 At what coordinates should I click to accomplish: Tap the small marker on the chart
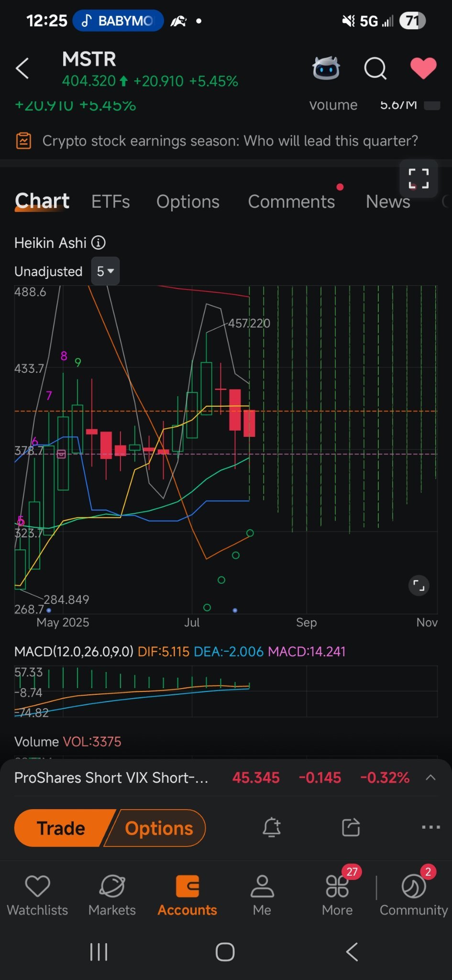[61, 454]
